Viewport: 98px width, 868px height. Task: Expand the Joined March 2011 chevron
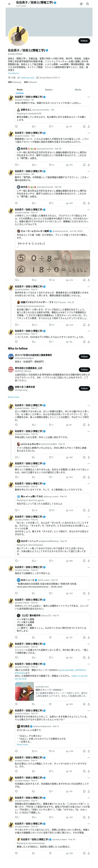click(x=59, y=78)
